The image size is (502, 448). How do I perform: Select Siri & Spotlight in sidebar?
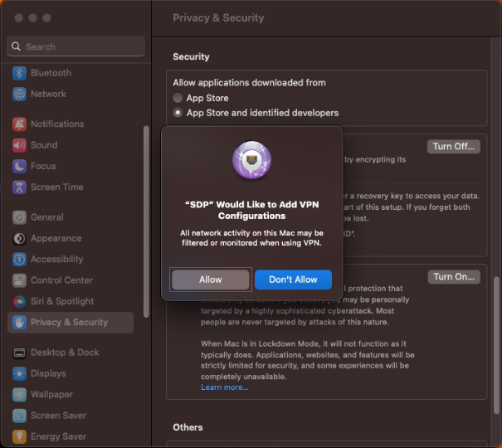[71, 301]
